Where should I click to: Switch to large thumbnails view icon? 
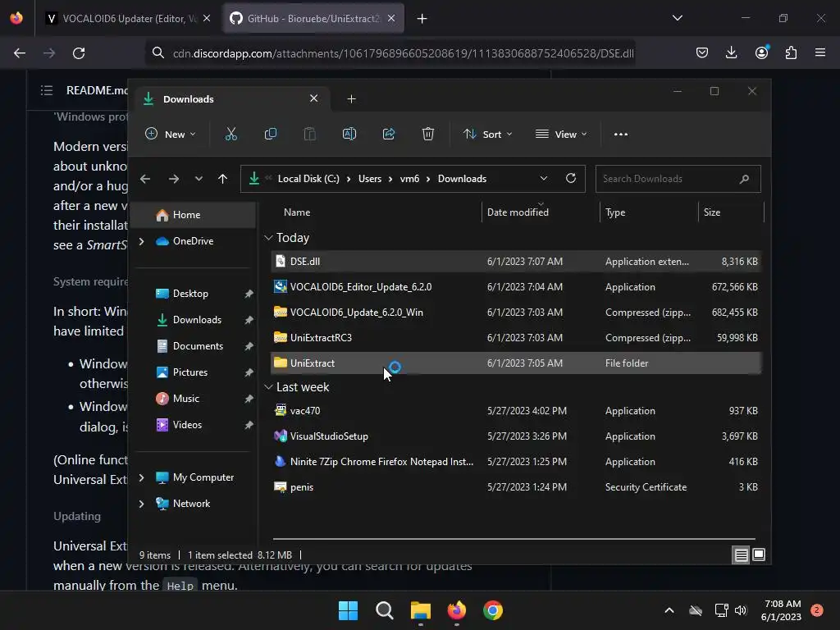pyautogui.click(x=759, y=555)
